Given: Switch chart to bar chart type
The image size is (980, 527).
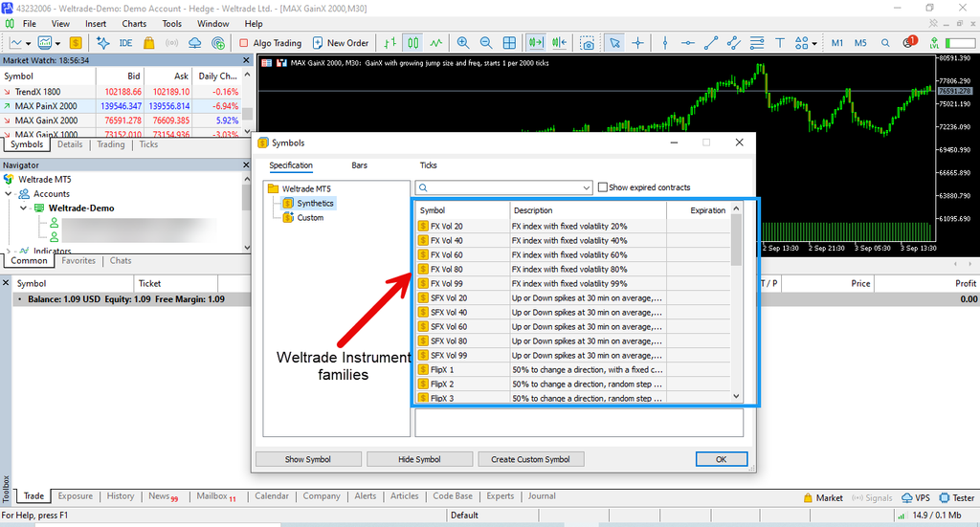Looking at the screenshot, I should pyautogui.click(x=390, y=43).
